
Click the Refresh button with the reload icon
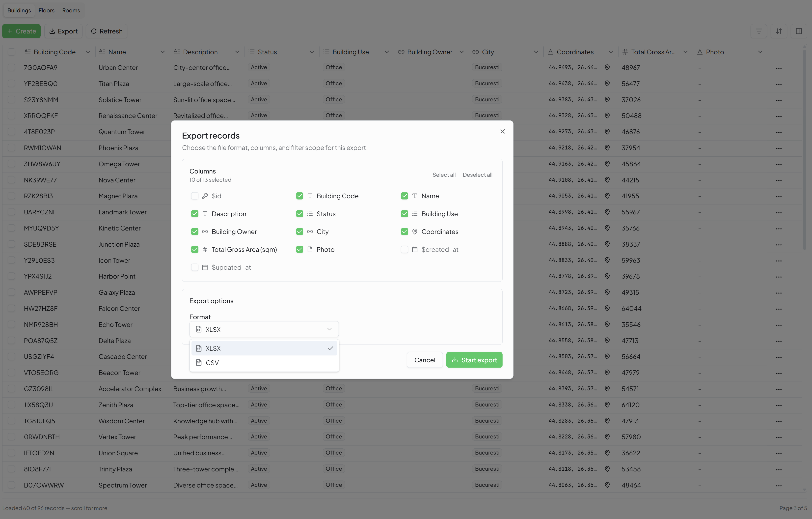click(107, 31)
